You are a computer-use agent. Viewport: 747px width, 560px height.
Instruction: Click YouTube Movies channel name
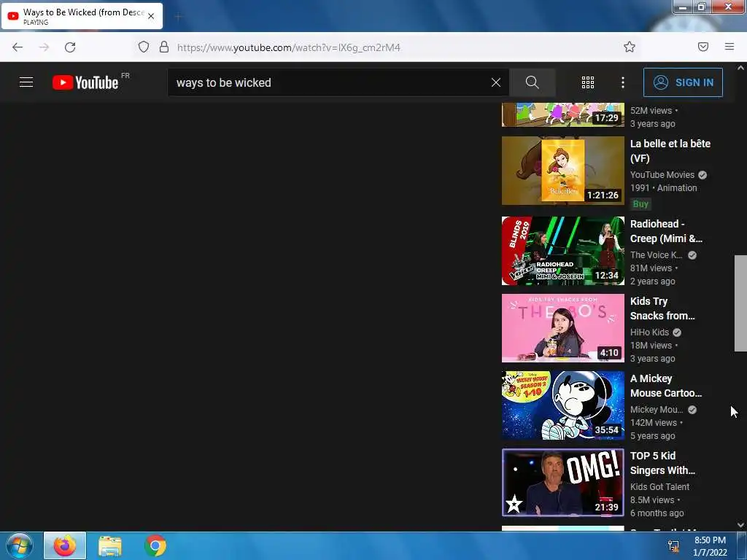662,175
